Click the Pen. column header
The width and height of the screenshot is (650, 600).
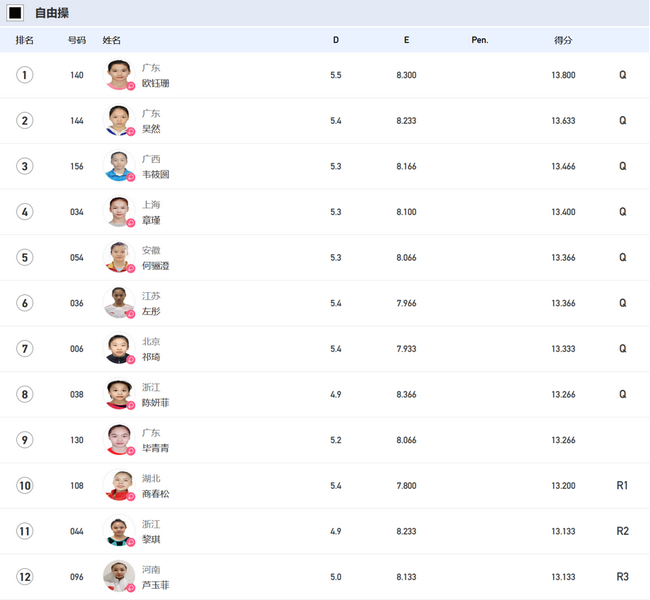(480, 40)
